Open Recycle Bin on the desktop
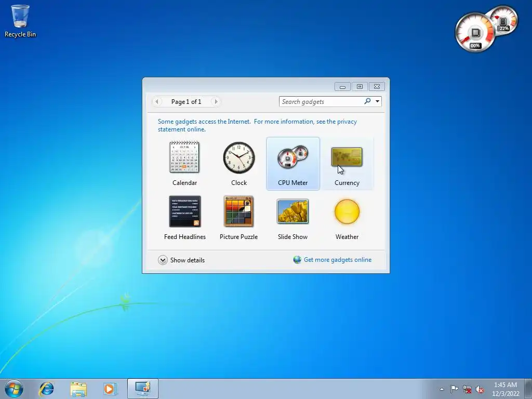 [x=20, y=21]
